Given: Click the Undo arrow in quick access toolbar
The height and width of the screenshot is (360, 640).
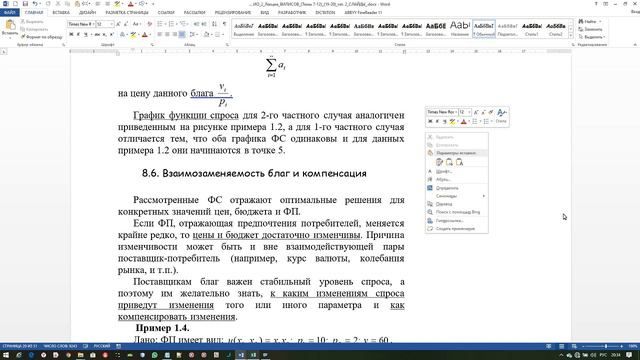Looking at the screenshot, I should tap(35, 4).
